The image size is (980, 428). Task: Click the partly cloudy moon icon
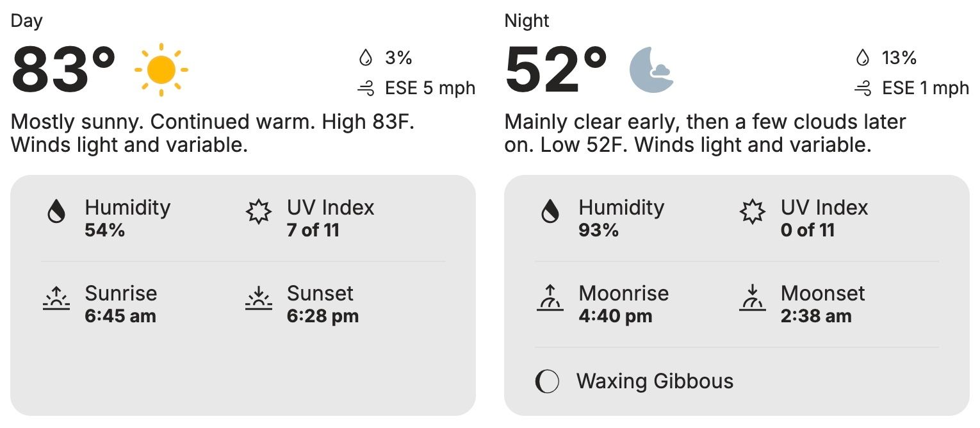(651, 70)
